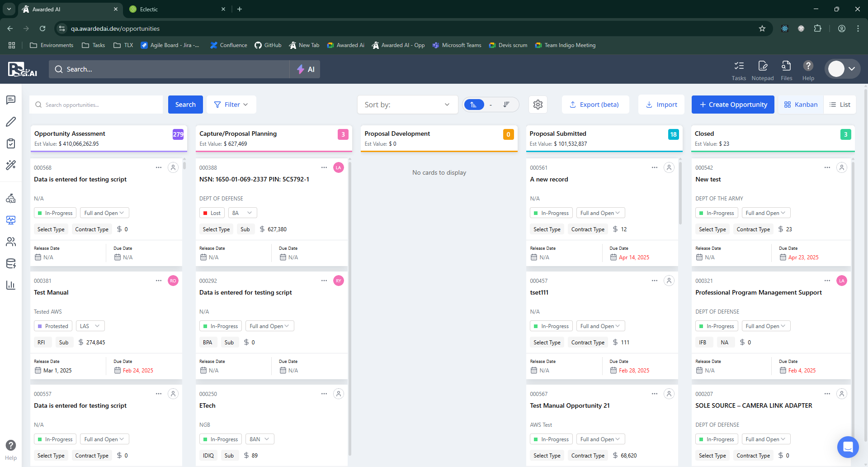Click the Search opportunities input field

point(99,105)
